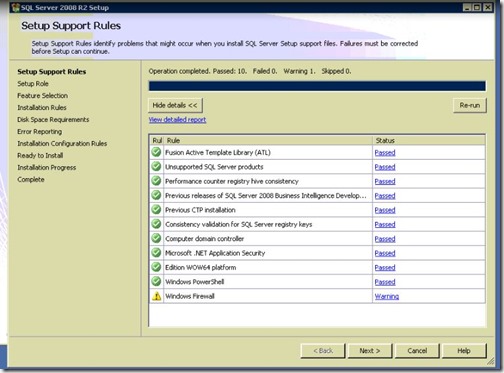This screenshot has height=373, width=504.
Task: Close the SQL Server 2008 R2 Setup window
Action: [x=488, y=7]
